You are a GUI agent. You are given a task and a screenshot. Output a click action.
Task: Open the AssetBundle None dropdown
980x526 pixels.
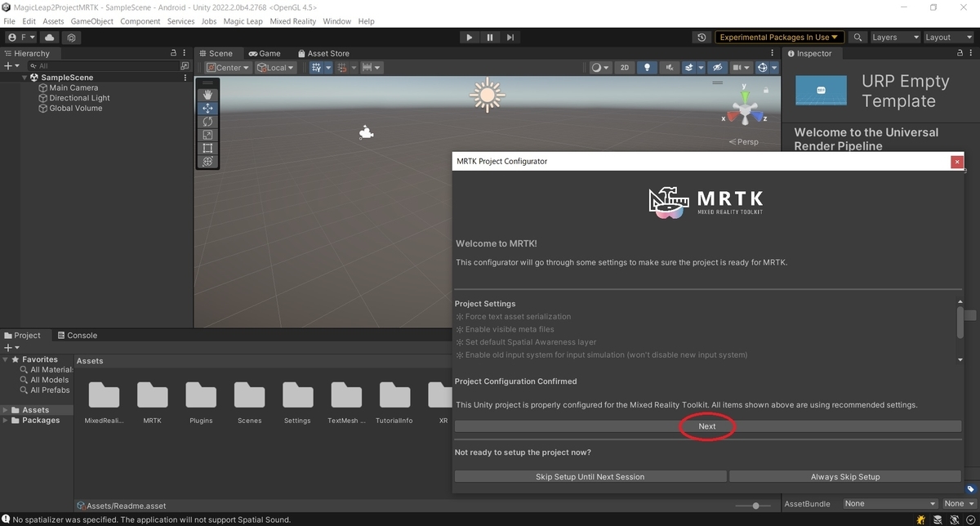tap(890, 504)
